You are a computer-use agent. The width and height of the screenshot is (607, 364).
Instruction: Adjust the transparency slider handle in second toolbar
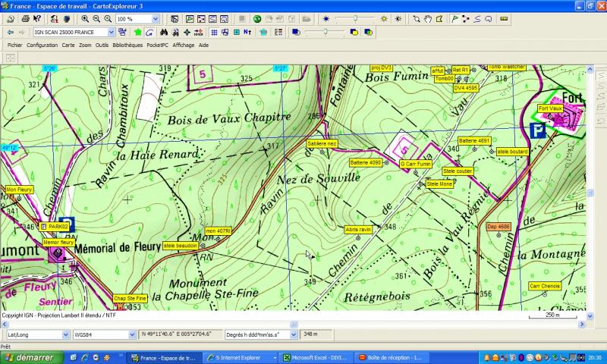coord(326,32)
